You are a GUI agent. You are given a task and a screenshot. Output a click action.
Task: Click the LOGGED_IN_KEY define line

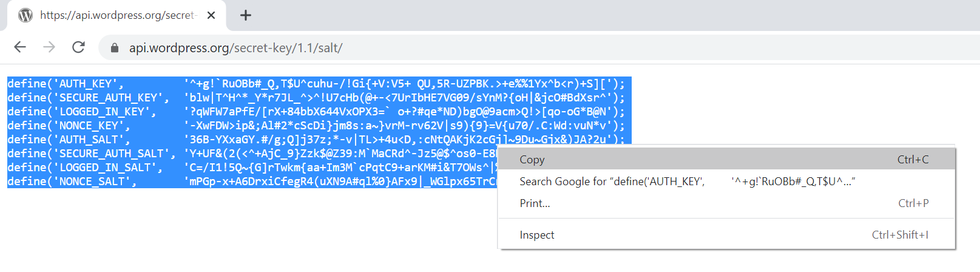[316, 112]
